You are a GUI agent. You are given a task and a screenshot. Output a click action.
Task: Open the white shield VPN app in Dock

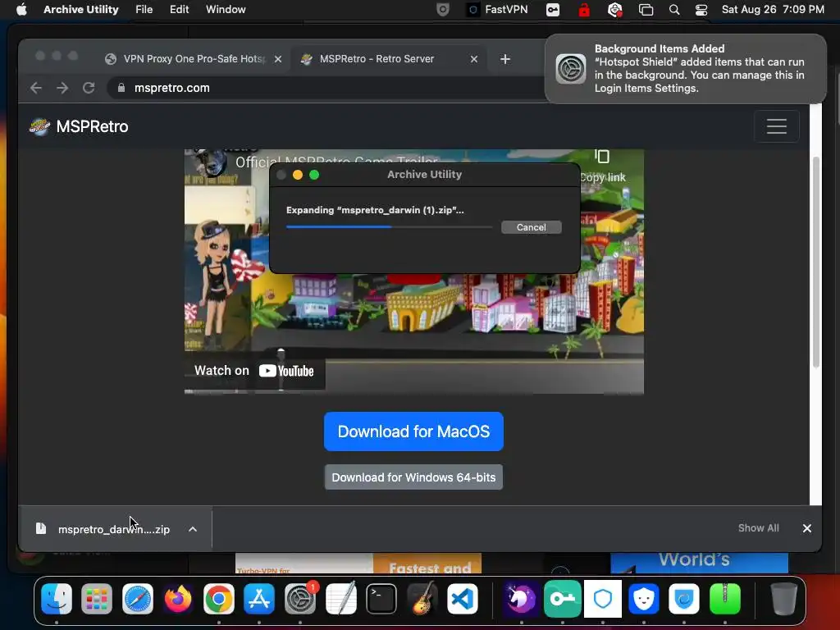[603, 598]
